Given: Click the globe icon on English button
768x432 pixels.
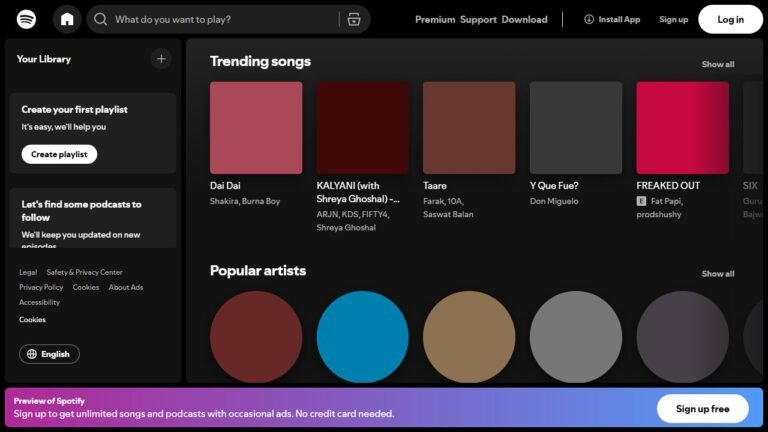Looking at the screenshot, I should pyautogui.click(x=32, y=354).
